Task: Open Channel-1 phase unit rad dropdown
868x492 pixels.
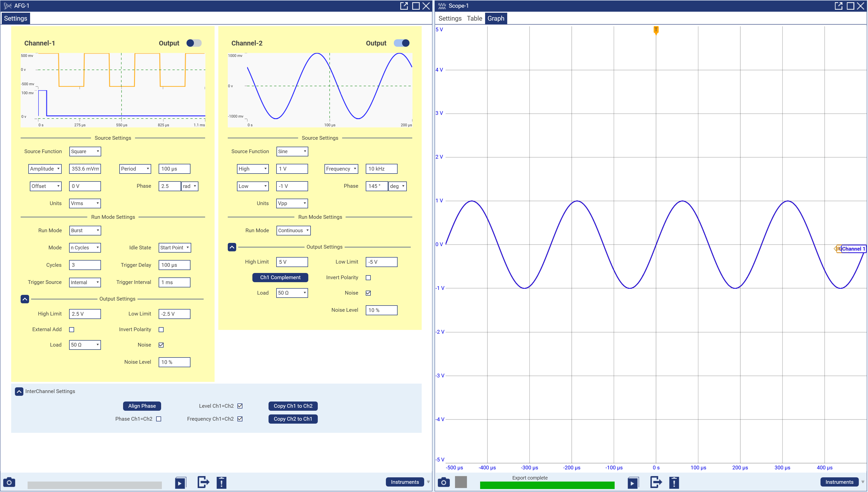Action: (189, 186)
